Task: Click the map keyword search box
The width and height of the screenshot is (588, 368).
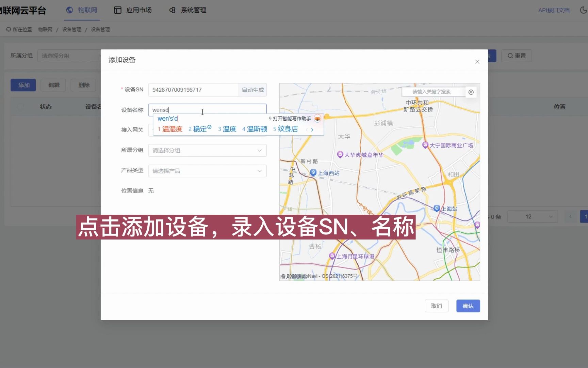Action: click(433, 92)
